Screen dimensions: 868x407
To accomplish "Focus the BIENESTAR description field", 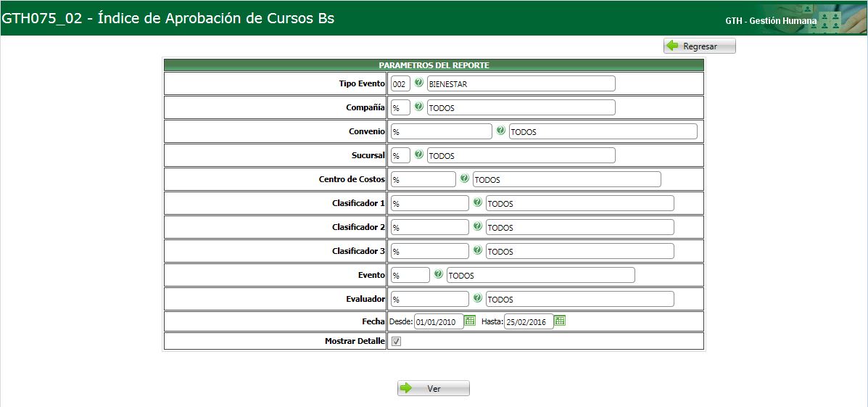I will coord(521,83).
